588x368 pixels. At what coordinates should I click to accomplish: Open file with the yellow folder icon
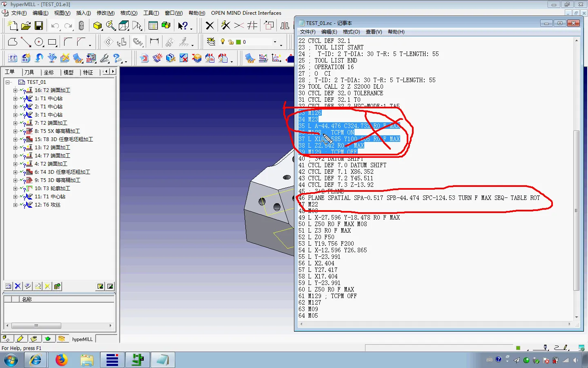click(26, 26)
